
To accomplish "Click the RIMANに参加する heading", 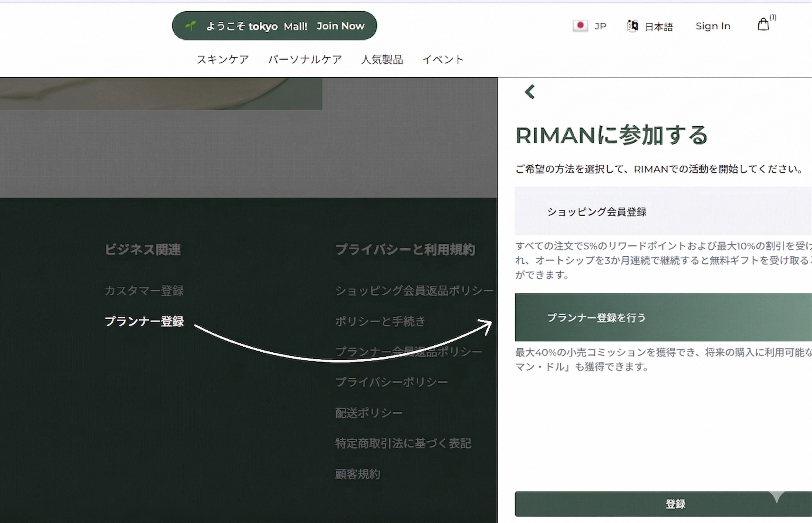I will point(612,135).
